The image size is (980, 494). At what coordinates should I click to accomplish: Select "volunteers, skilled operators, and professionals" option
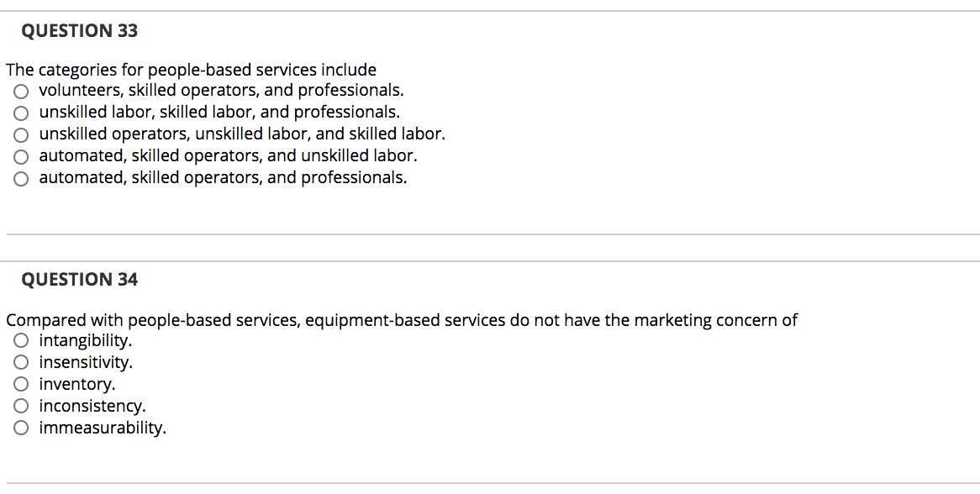point(21,90)
